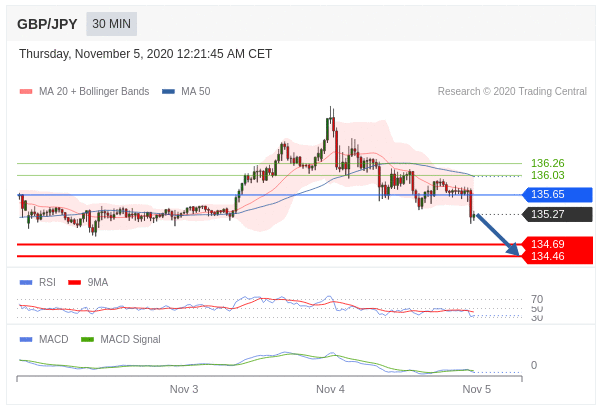Toggle the MA 50 legend label
599x409 pixels.
pos(196,92)
